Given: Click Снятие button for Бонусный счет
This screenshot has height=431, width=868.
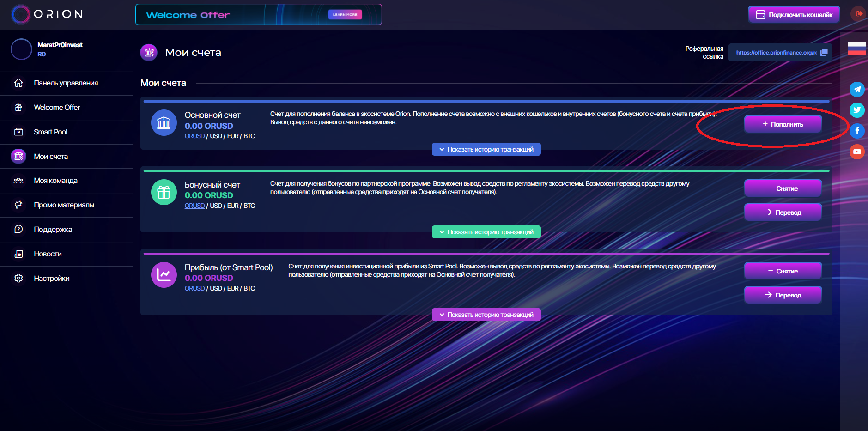Looking at the screenshot, I should pyautogui.click(x=783, y=188).
